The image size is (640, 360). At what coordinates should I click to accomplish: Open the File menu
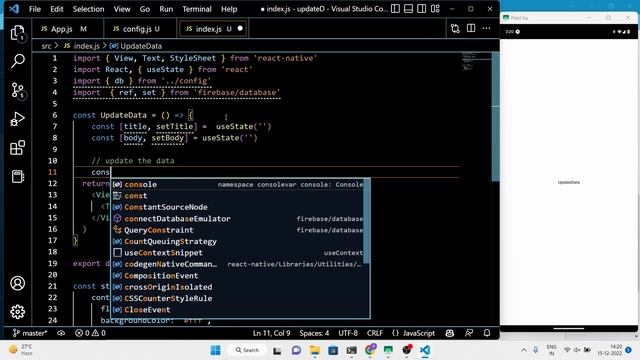coord(35,9)
